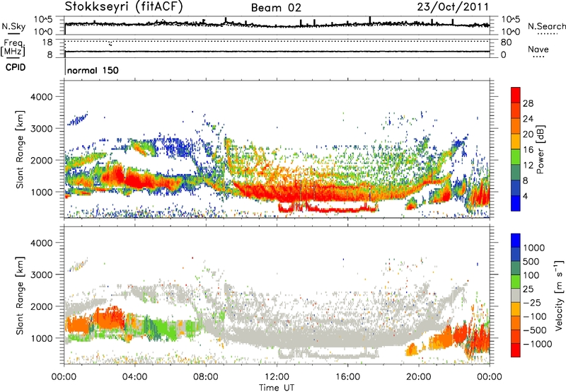The image size is (566, 392).
Task: Click the Stokkseyri (fitACF) title
Action: (x=125, y=7)
